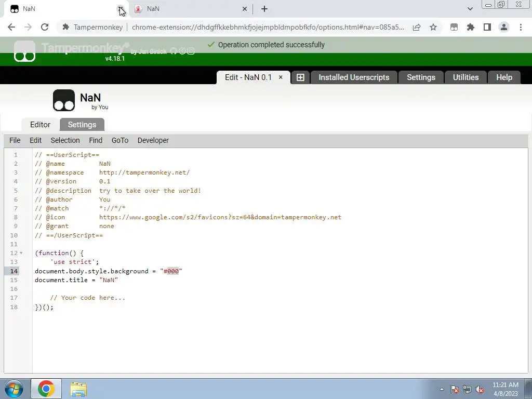This screenshot has height=399, width=532.
Task: Open the Selection menu
Action: [65, 140]
